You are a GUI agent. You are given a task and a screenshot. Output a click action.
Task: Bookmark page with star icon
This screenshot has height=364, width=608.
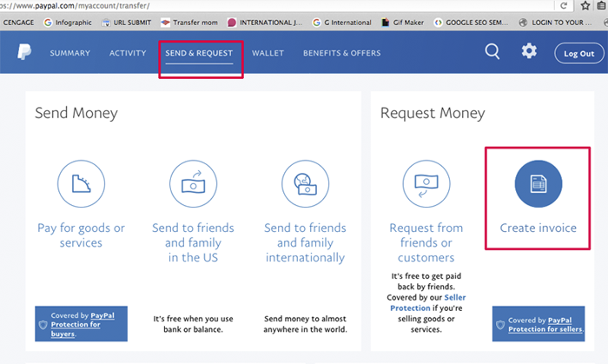click(x=585, y=5)
